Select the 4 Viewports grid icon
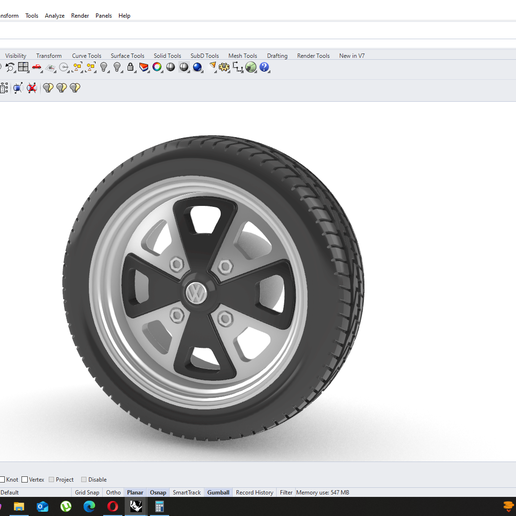516x516 pixels. (23, 67)
